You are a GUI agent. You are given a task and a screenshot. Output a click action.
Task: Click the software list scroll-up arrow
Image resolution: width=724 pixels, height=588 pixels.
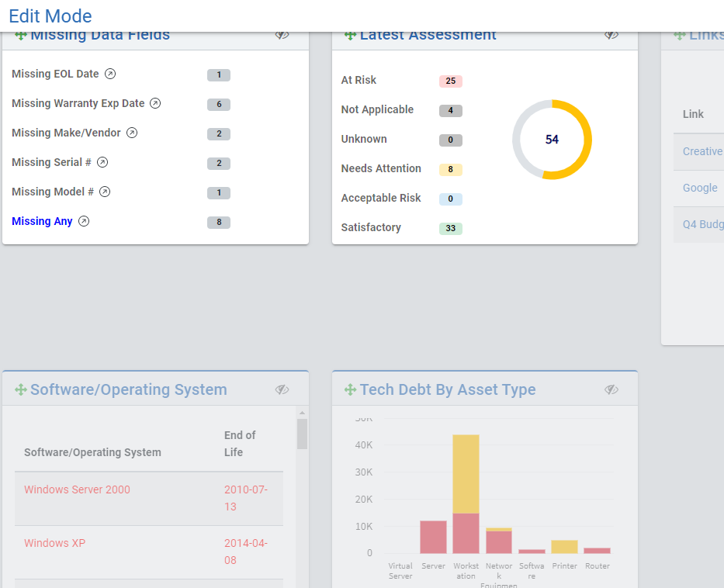pos(302,413)
